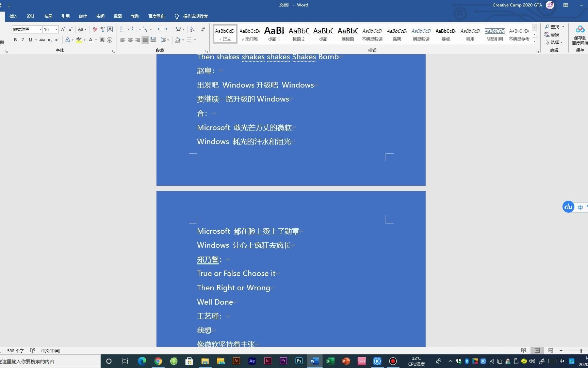588x368 pixels.
Task: Align text right
Action: (x=138, y=40)
